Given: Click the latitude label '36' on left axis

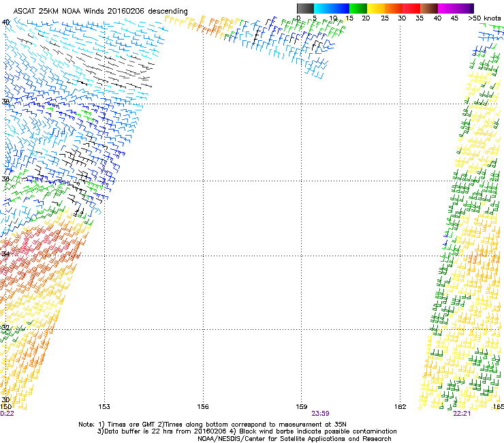Looking at the screenshot, I should tap(5, 179).
